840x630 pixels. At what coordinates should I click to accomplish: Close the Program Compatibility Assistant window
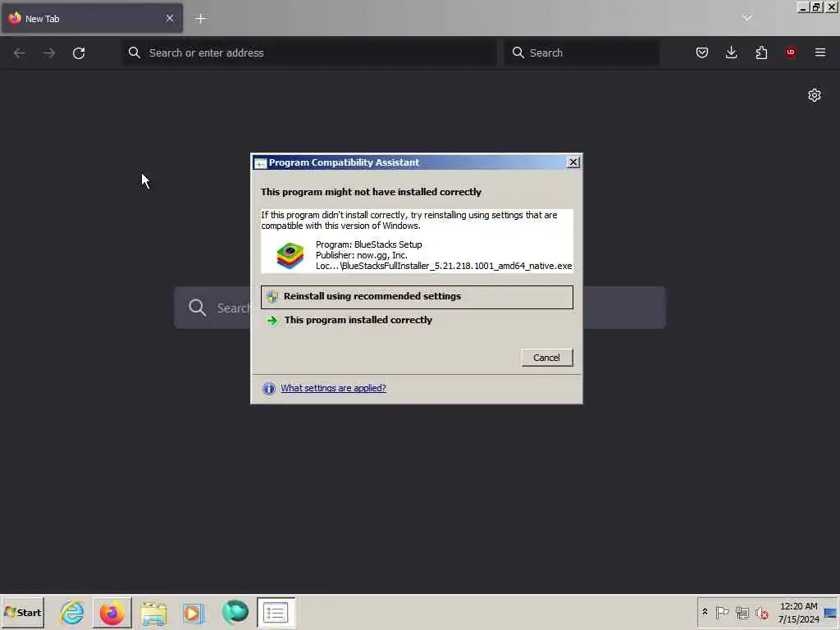click(x=573, y=162)
